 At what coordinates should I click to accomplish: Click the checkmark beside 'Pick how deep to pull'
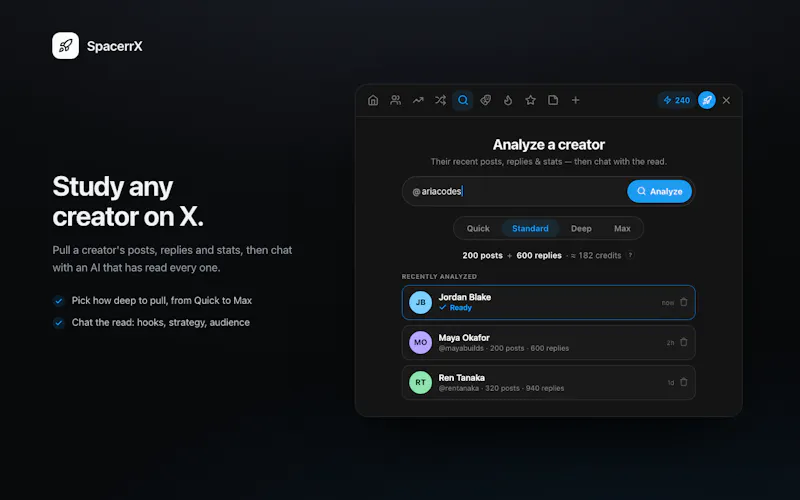[x=59, y=301]
